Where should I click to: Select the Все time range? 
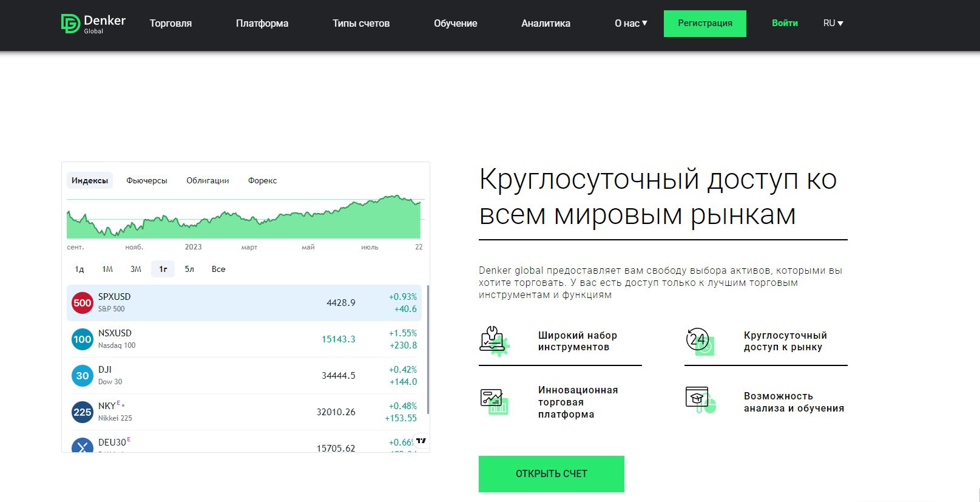pyautogui.click(x=218, y=269)
